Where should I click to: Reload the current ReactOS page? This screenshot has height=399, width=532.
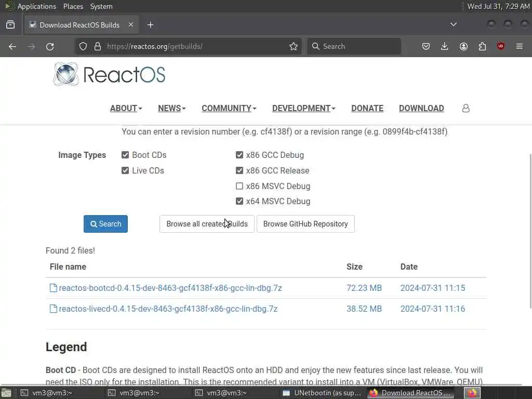(50, 46)
